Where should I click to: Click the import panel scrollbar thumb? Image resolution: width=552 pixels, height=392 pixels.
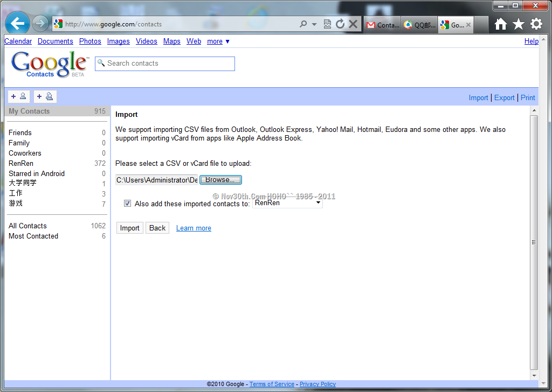[x=534, y=242]
